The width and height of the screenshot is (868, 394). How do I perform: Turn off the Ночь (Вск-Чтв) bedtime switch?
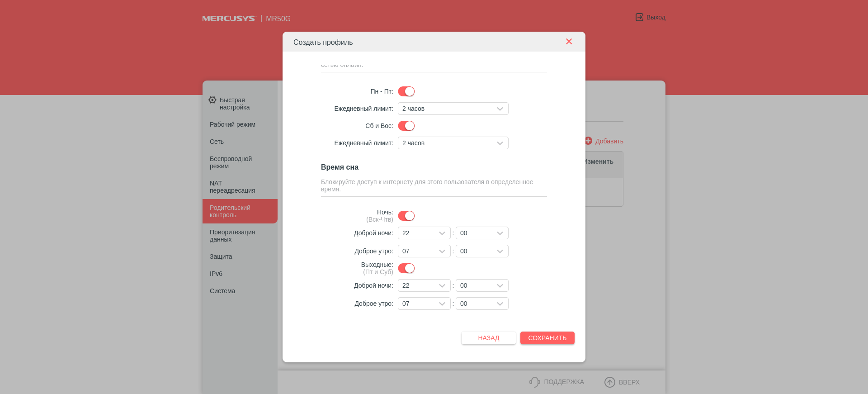click(x=406, y=216)
